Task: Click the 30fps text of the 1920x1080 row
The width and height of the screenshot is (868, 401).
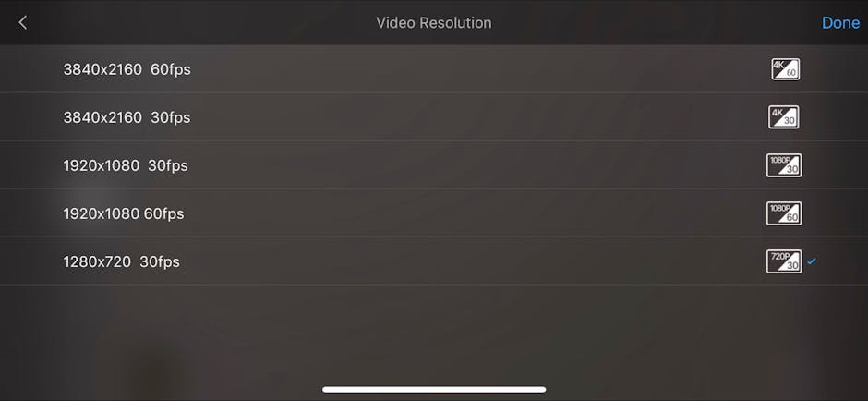Action: (168, 165)
